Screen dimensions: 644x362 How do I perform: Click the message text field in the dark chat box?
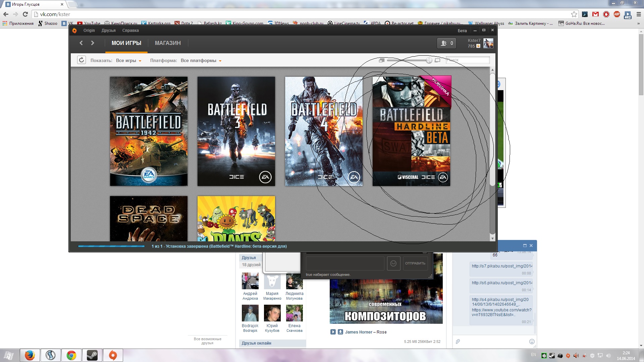coord(345,263)
